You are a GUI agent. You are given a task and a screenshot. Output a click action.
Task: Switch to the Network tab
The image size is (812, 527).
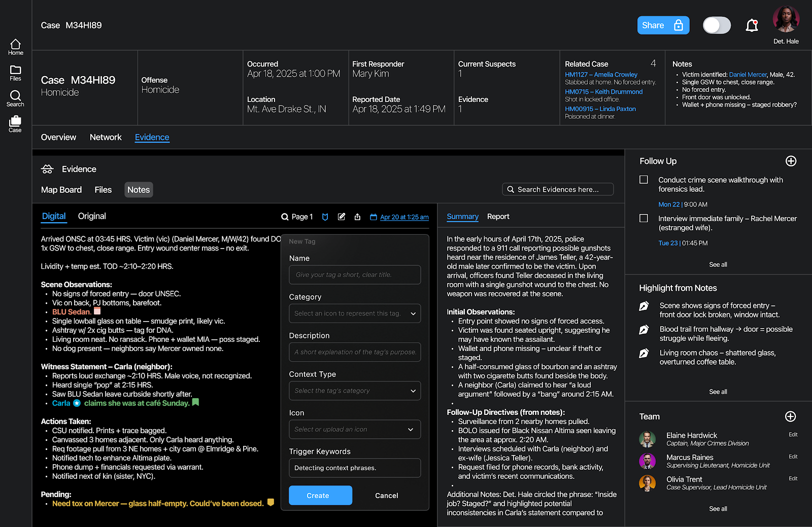(106, 137)
